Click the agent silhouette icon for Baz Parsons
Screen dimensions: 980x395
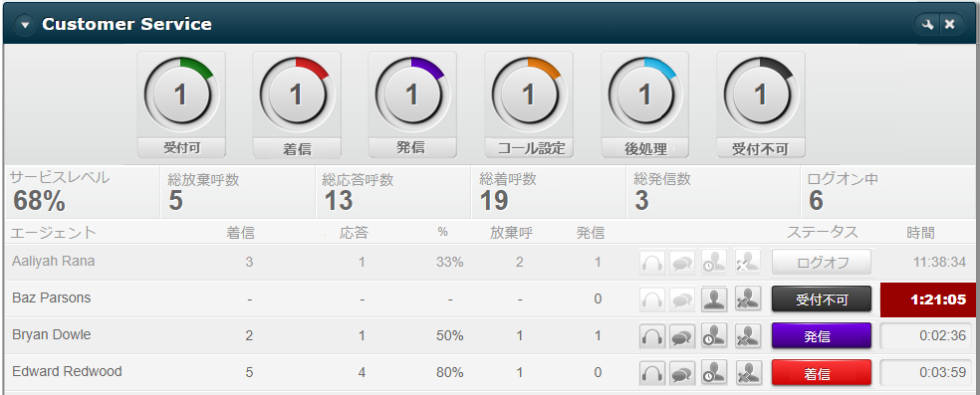point(713,298)
